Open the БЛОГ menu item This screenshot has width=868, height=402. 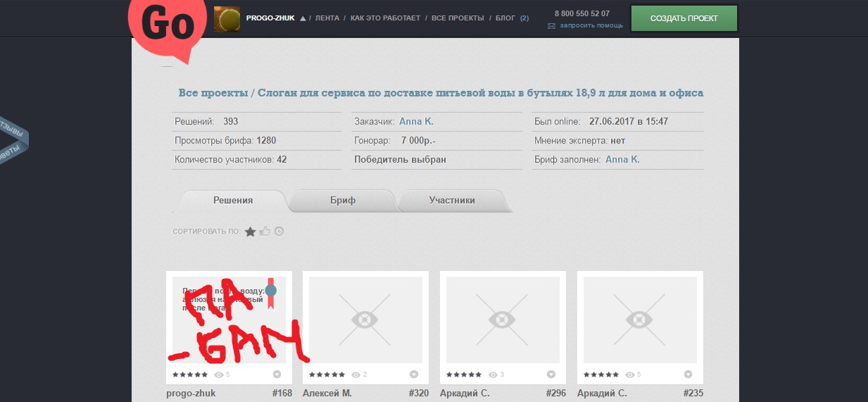(x=505, y=18)
